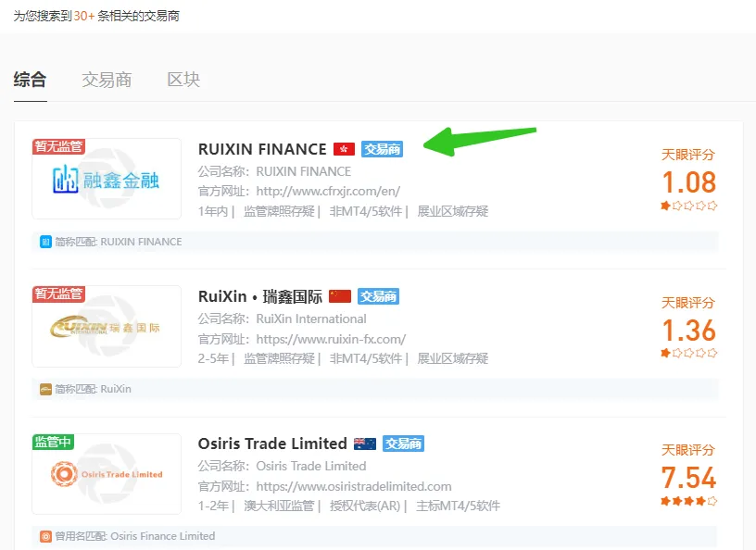Click 展业区域存疑 tag under RUIXIN FINANCE

tap(452, 211)
